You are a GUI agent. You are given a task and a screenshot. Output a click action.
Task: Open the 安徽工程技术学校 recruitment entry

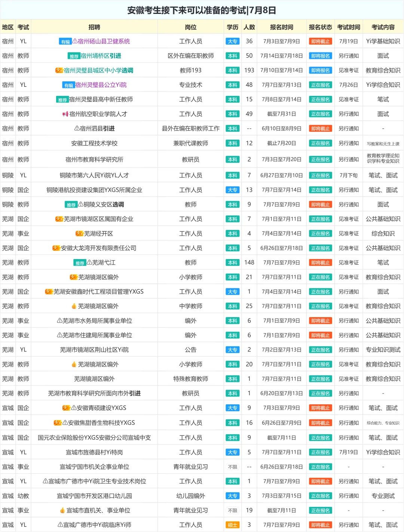pos(94,143)
